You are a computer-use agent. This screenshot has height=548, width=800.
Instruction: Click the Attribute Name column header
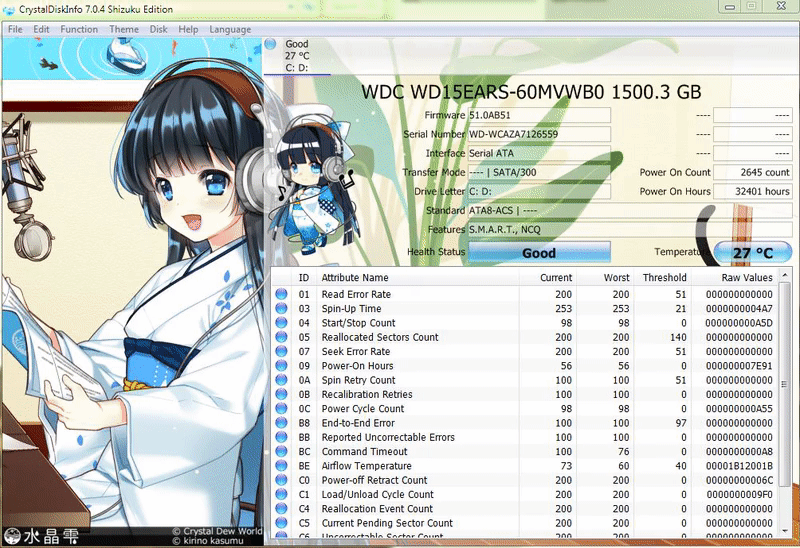pos(418,278)
